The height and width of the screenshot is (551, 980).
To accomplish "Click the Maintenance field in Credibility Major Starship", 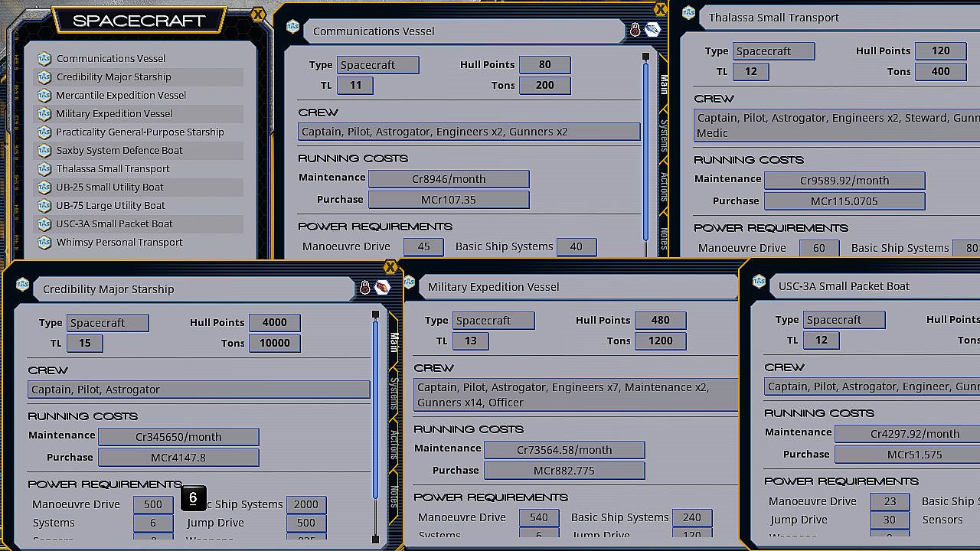I will pos(178,437).
